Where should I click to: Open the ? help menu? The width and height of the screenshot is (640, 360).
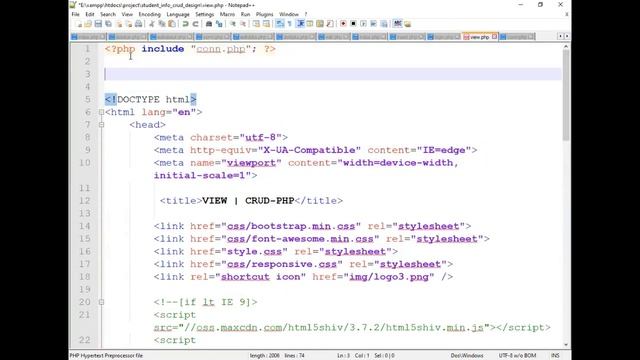click(306, 14)
